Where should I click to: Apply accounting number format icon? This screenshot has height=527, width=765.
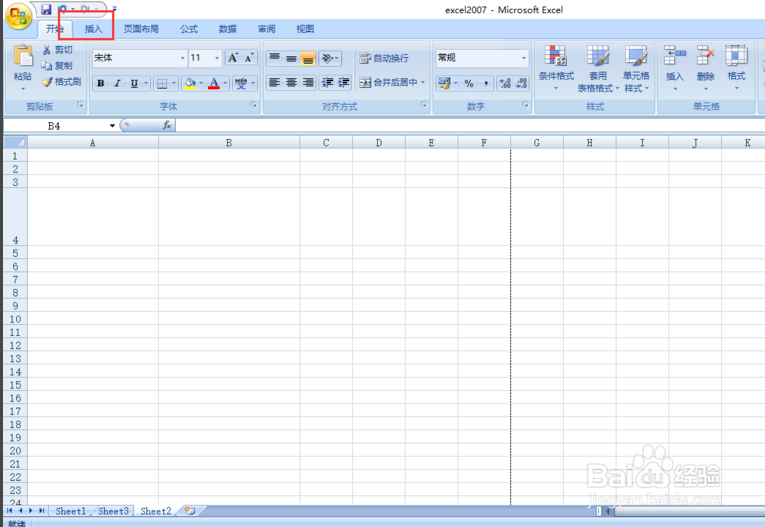click(444, 83)
